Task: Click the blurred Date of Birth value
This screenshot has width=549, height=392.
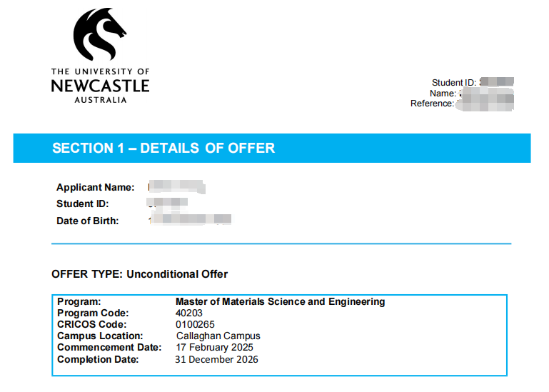Action: point(190,220)
